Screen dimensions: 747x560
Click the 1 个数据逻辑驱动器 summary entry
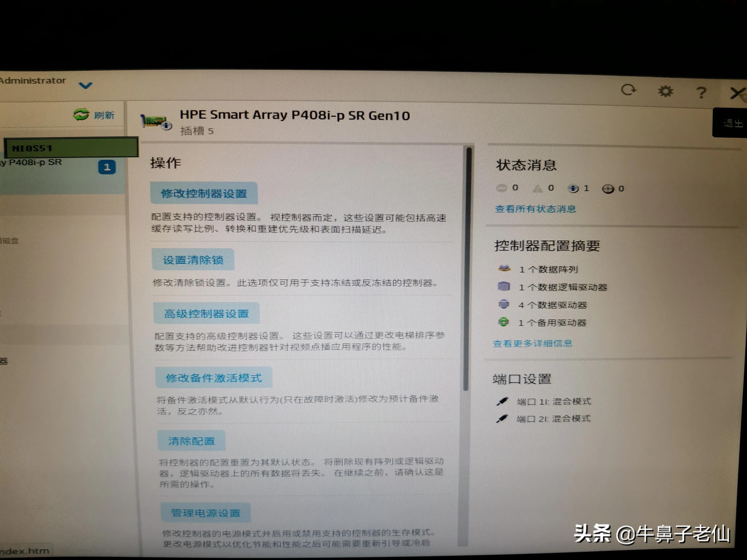(x=563, y=287)
